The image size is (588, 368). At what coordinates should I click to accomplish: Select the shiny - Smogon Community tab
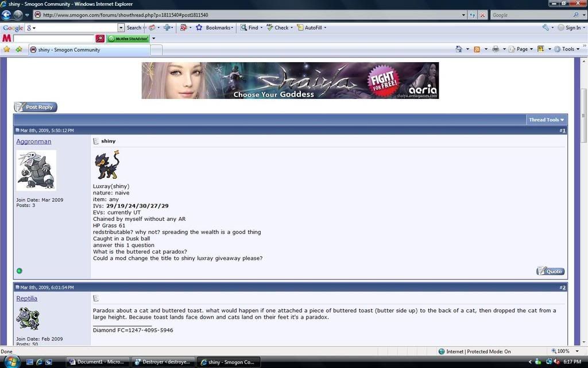point(69,50)
